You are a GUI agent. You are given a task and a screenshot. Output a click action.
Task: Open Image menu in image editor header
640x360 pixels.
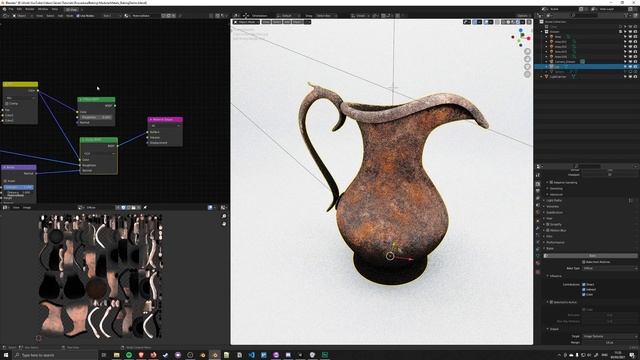(27, 208)
